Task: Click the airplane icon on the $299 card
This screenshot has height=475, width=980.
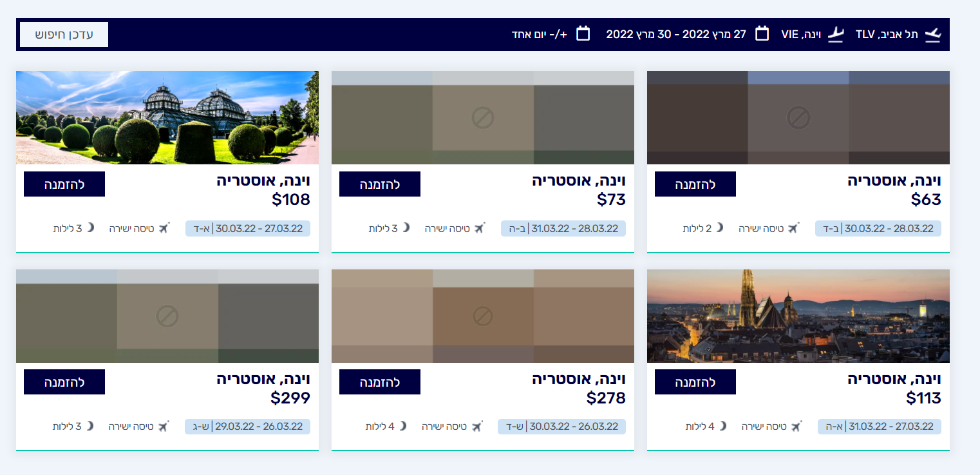Action: tap(163, 426)
